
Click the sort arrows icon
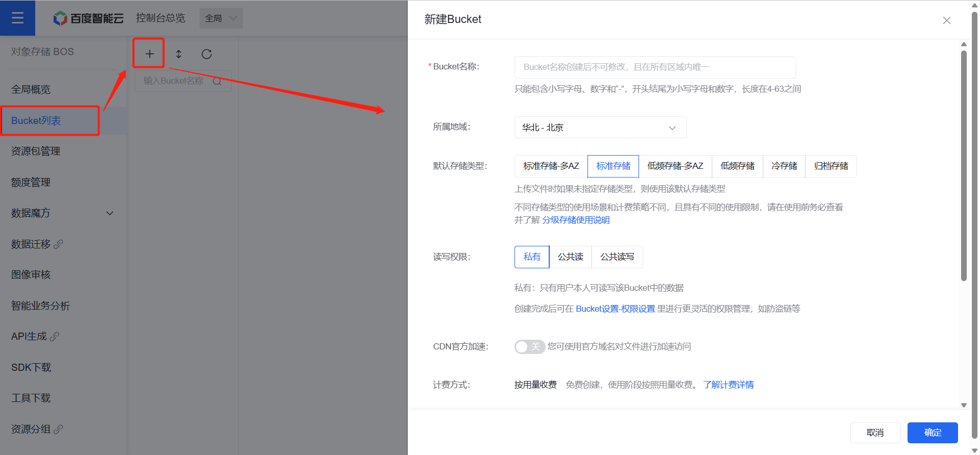179,54
